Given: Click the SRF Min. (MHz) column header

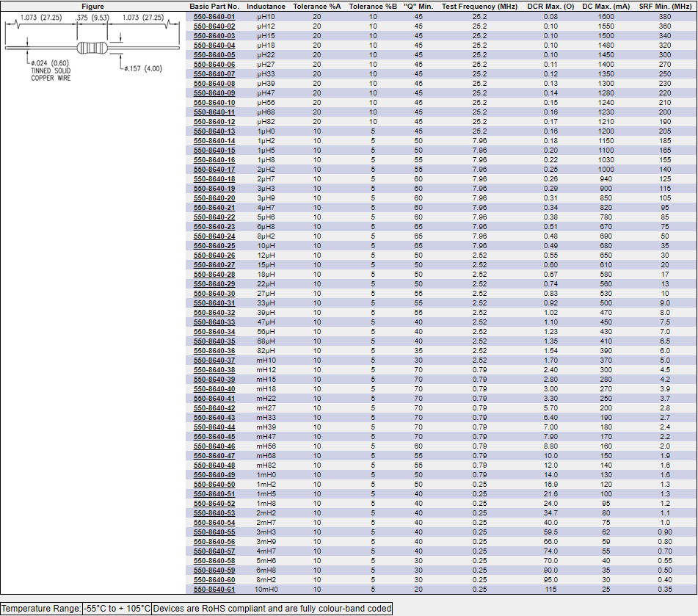Looking at the screenshot, I should click(x=664, y=6).
